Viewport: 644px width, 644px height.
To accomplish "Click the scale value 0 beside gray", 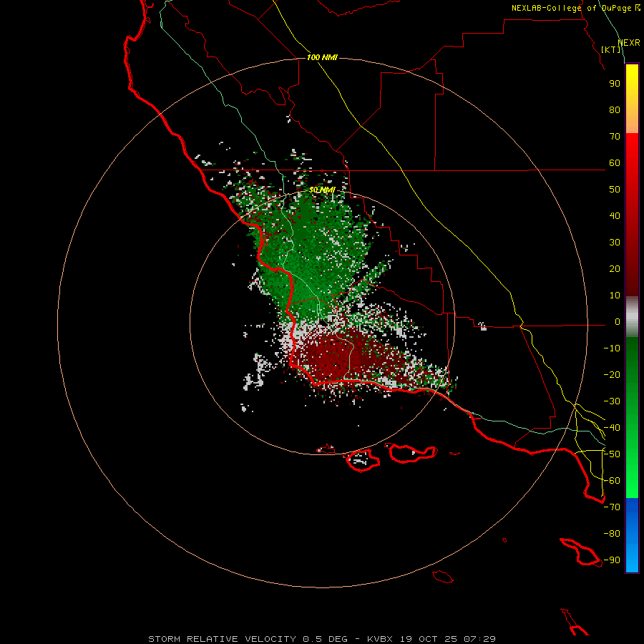I will click(x=617, y=321).
